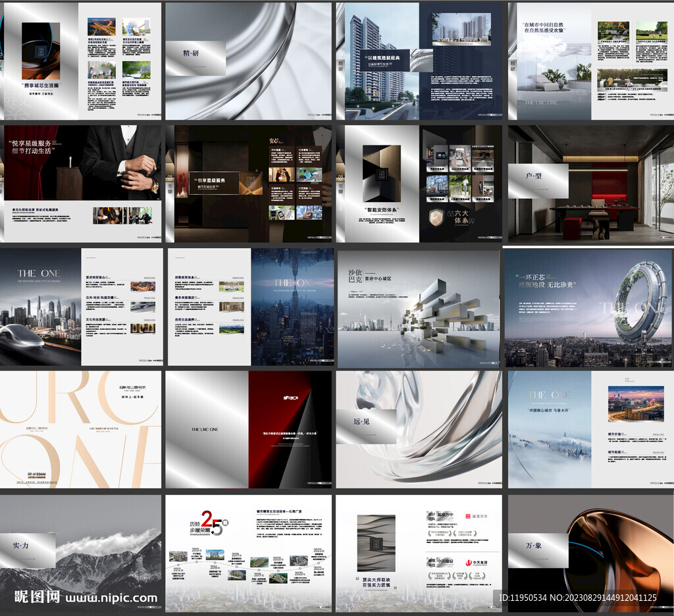
Task: Open the 沙依巴克 page thumbnail
Action: tap(419, 308)
